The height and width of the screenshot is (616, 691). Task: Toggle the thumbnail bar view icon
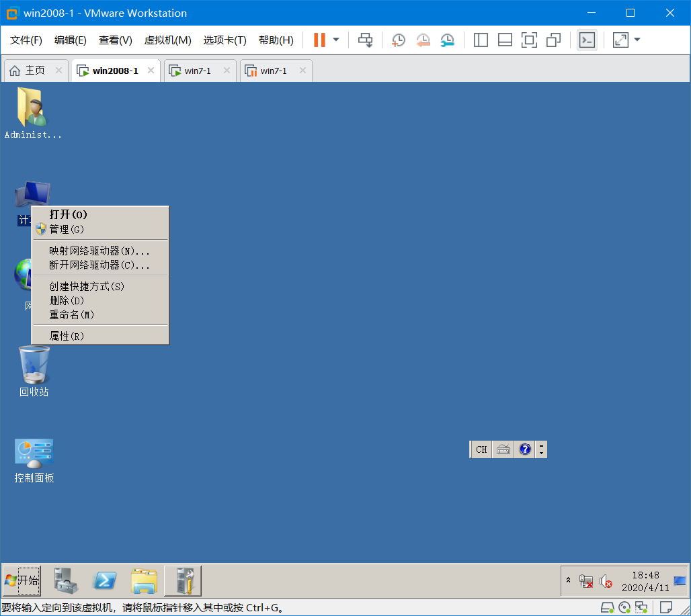click(505, 40)
